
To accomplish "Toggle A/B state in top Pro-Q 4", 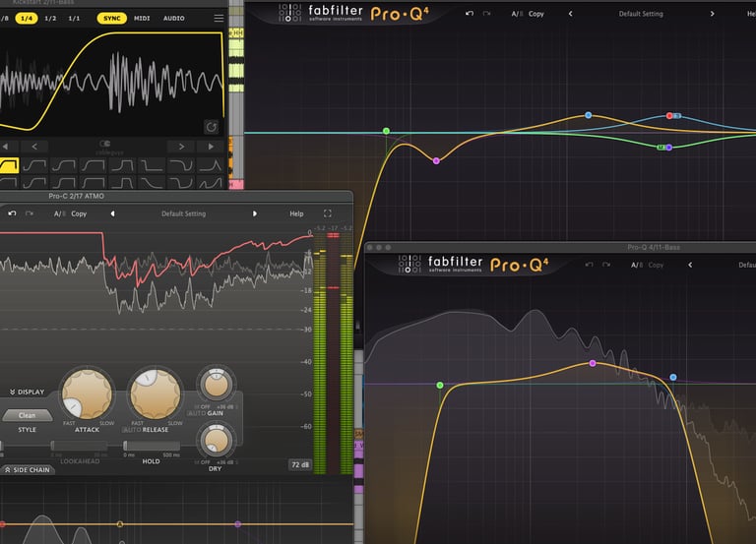I will [x=518, y=14].
